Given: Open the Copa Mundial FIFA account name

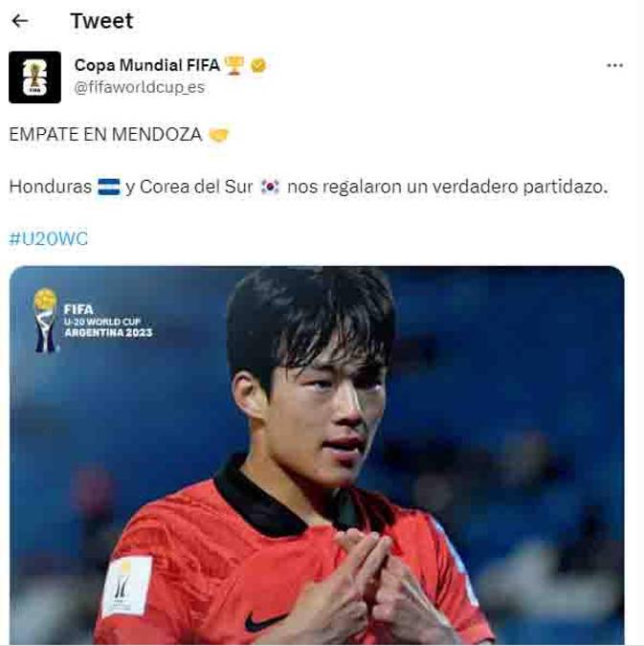Looking at the screenshot, I should tap(147, 65).
